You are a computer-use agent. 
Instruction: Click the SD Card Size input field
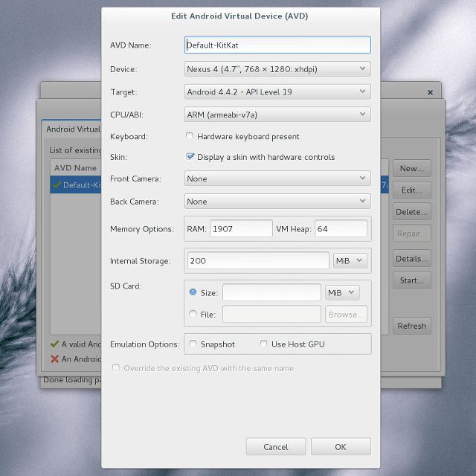271,292
